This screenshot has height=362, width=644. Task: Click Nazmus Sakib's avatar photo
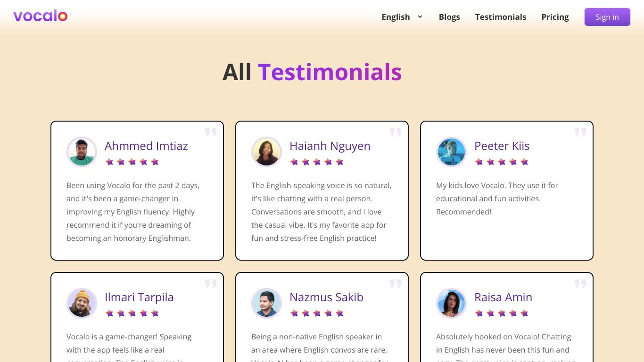point(266,303)
